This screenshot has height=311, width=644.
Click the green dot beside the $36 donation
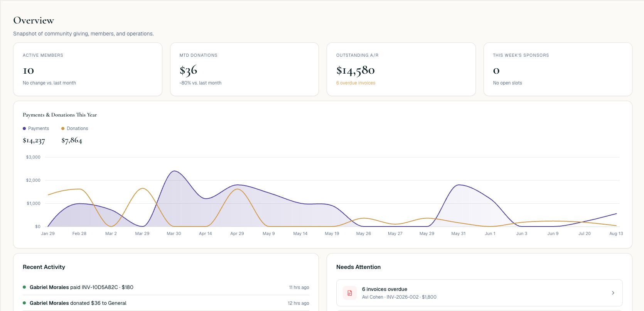click(x=24, y=303)
